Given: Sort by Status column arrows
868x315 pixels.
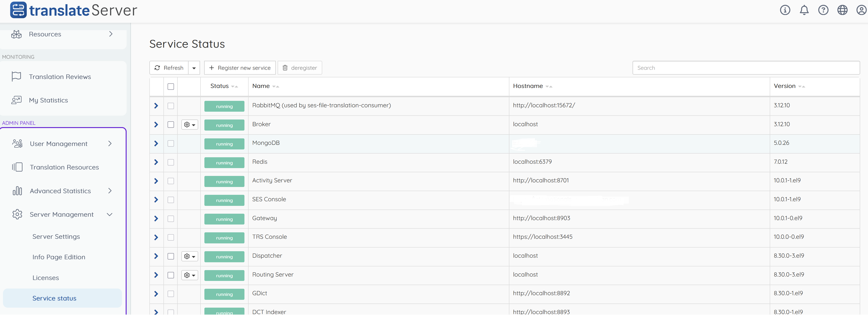Looking at the screenshot, I should coord(235,86).
